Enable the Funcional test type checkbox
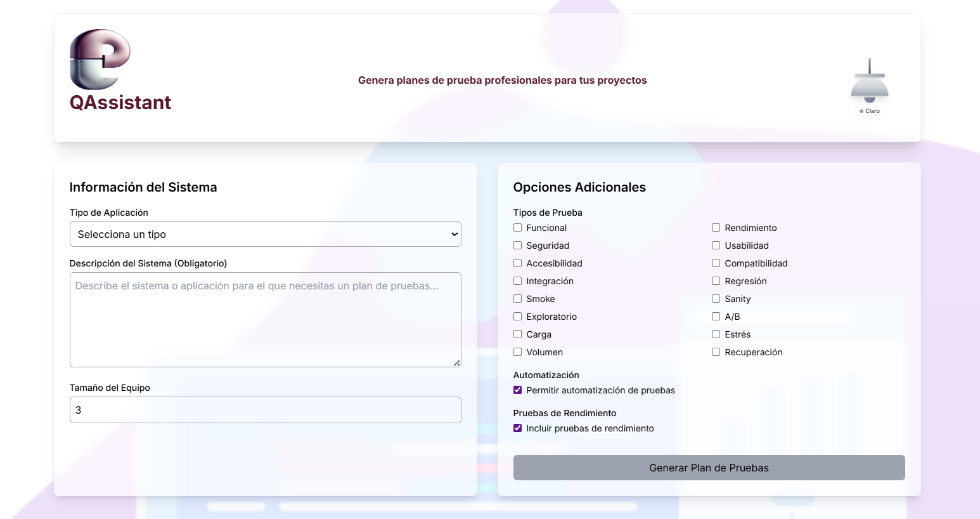The width and height of the screenshot is (980, 519). 518,228
